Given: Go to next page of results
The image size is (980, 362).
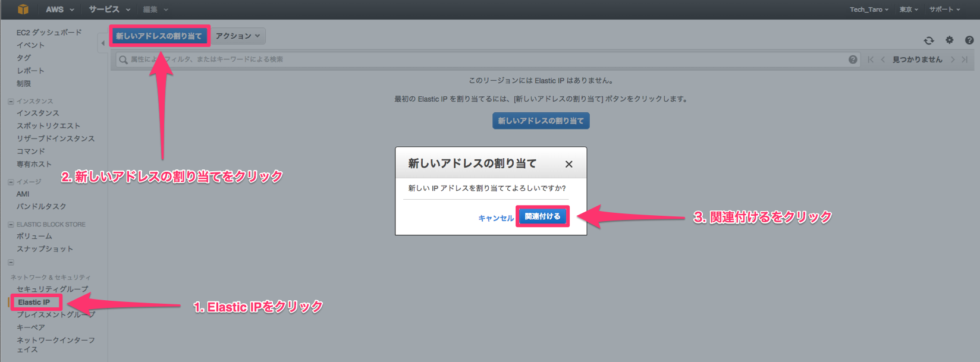Looking at the screenshot, I should pos(953,59).
